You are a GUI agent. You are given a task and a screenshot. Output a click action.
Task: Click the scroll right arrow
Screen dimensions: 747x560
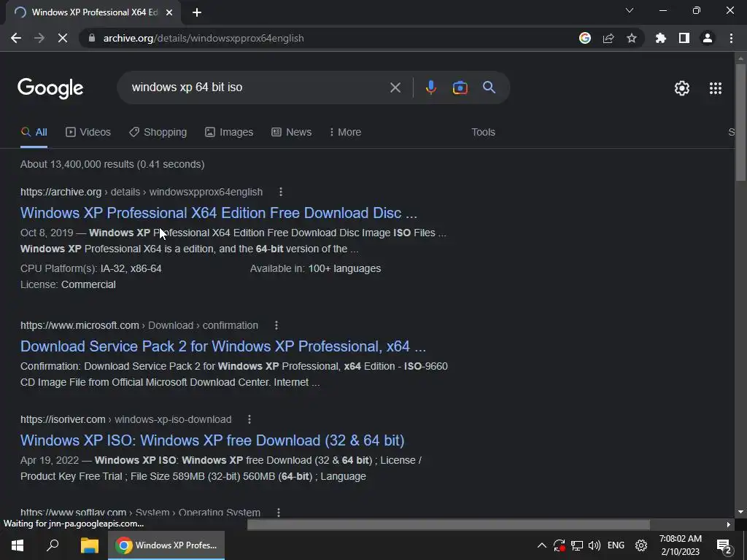click(x=729, y=524)
